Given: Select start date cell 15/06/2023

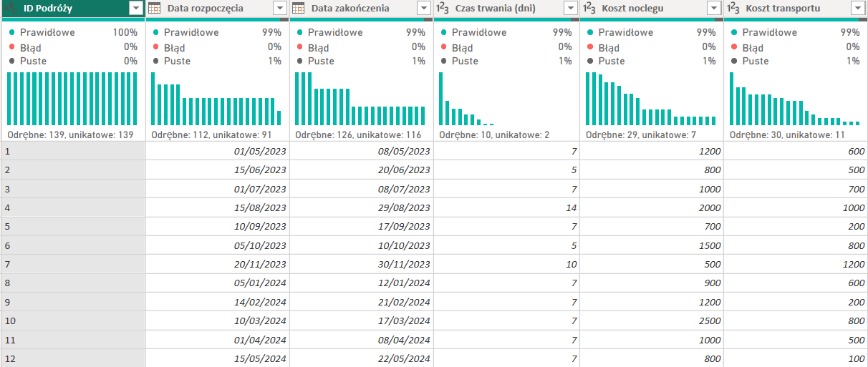Looking at the screenshot, I should [x=218, y=170].
